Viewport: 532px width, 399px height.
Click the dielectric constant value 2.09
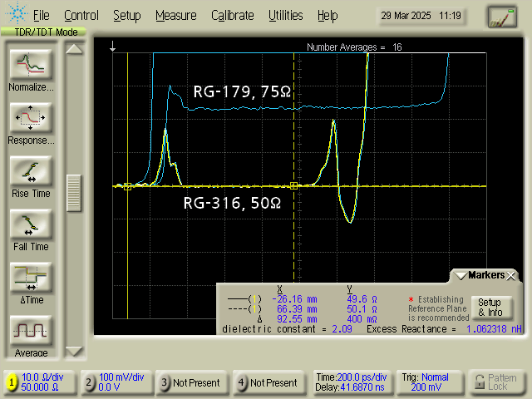(x=342, y=329)
